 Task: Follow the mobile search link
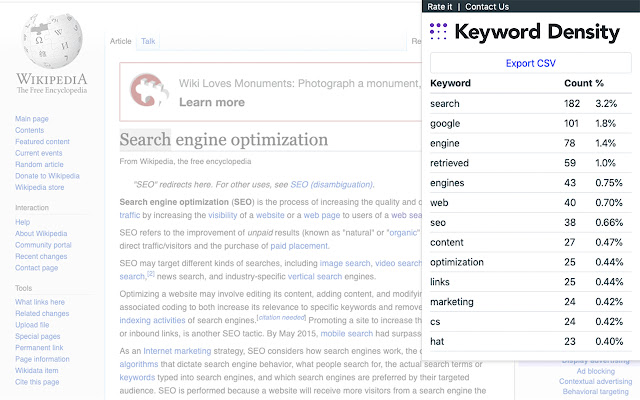pyautogui.click(x=347, y=333)
